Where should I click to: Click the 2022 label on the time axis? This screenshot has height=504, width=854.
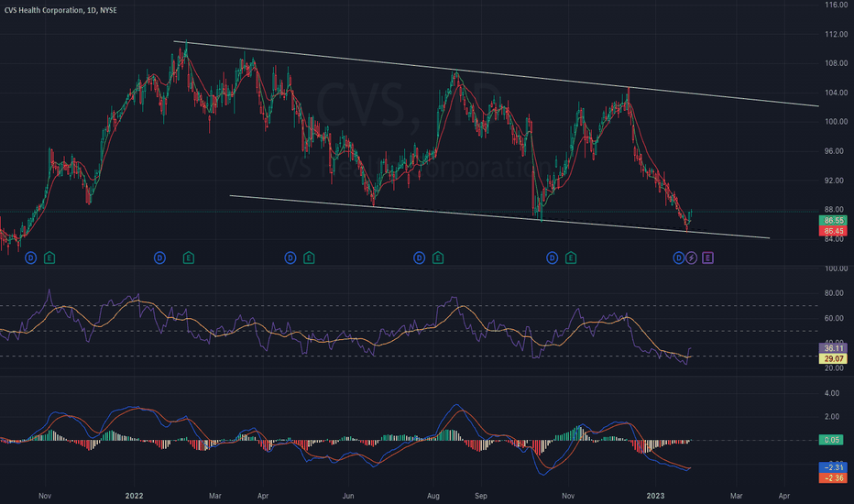pos(134,496)
